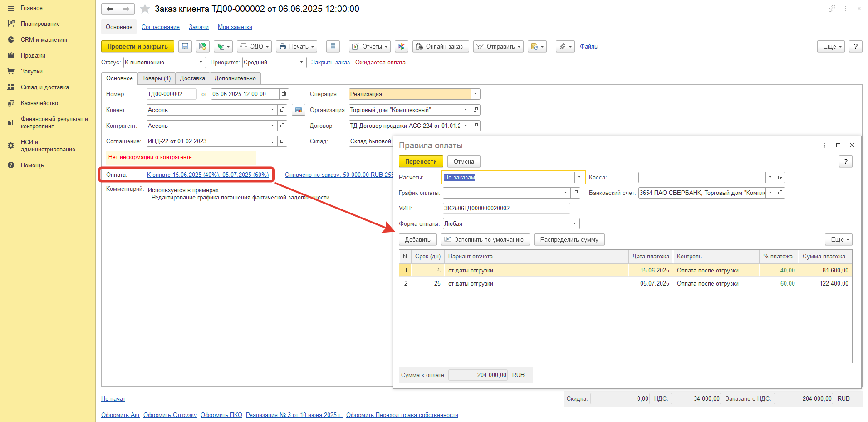Open Казначейство section in sidebar
The width and height of the screenshot is (868, 422).
click(39, 103)
